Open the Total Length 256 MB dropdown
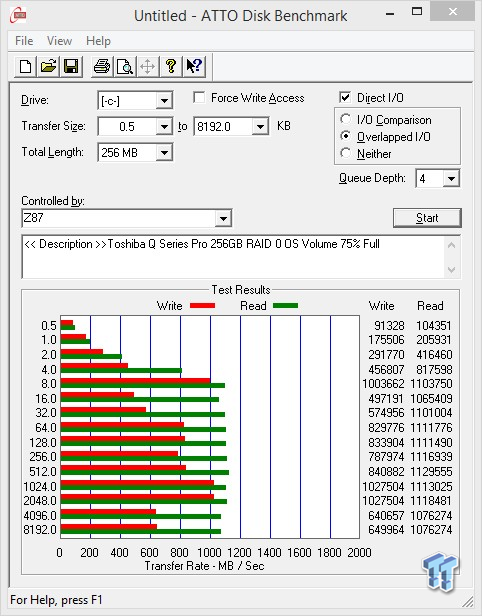 pos(164,152)
